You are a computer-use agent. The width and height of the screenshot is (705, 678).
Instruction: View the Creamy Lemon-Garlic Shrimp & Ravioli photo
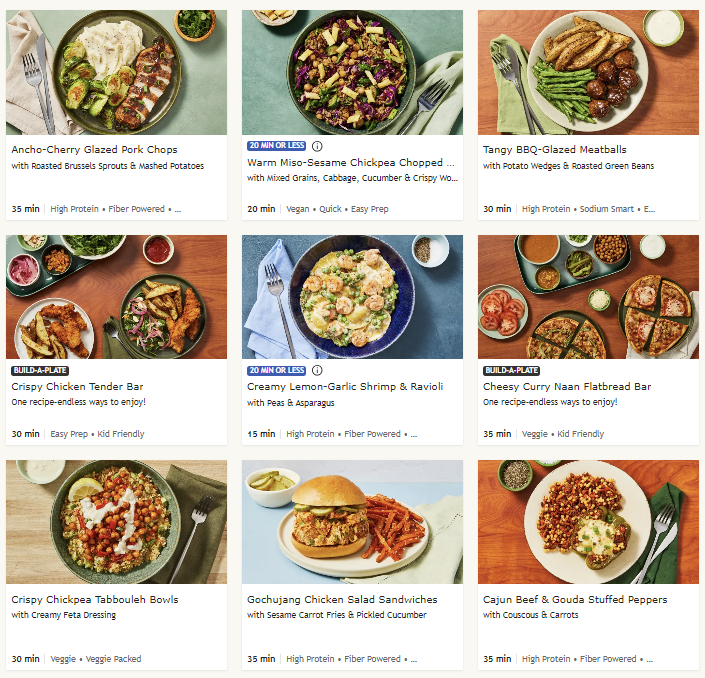coord(352,297)
